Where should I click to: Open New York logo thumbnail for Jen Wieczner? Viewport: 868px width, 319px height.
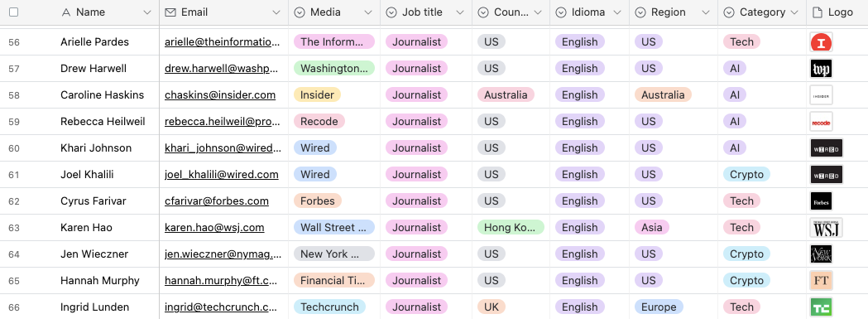click(x=821, y=254)
